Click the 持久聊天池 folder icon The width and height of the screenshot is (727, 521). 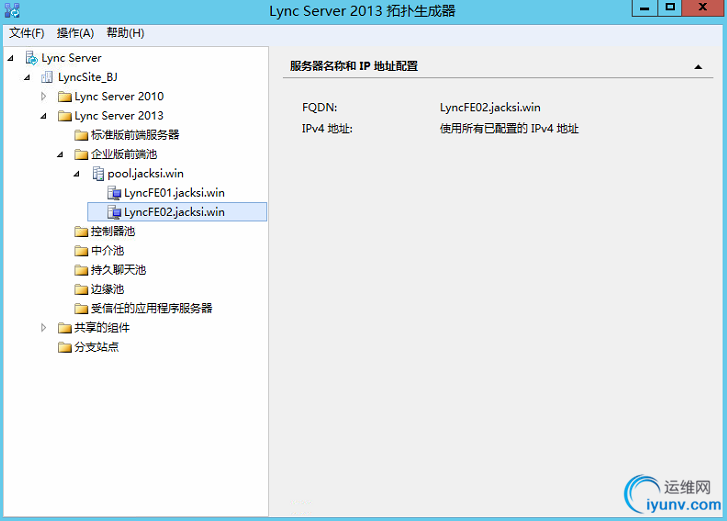click(x=81, y=270)
